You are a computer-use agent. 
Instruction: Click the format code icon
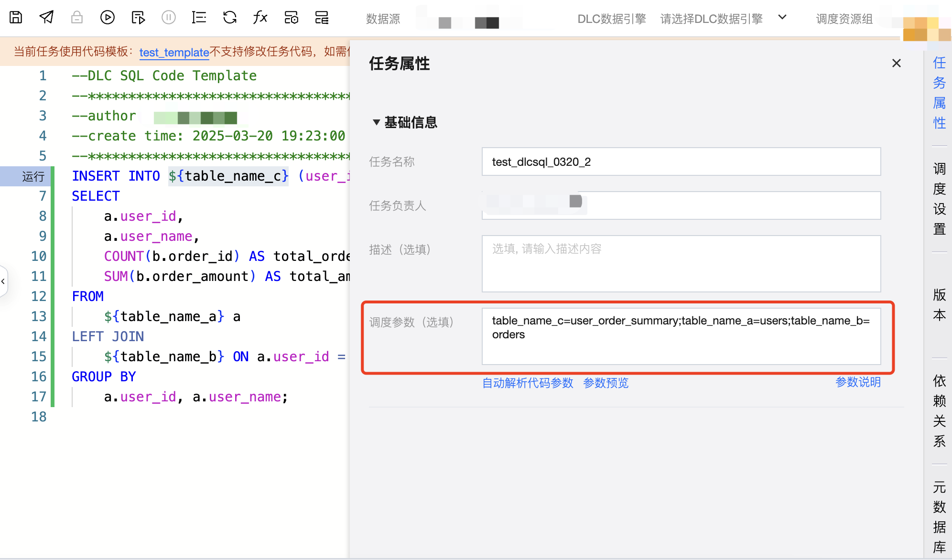click(199, 18)
